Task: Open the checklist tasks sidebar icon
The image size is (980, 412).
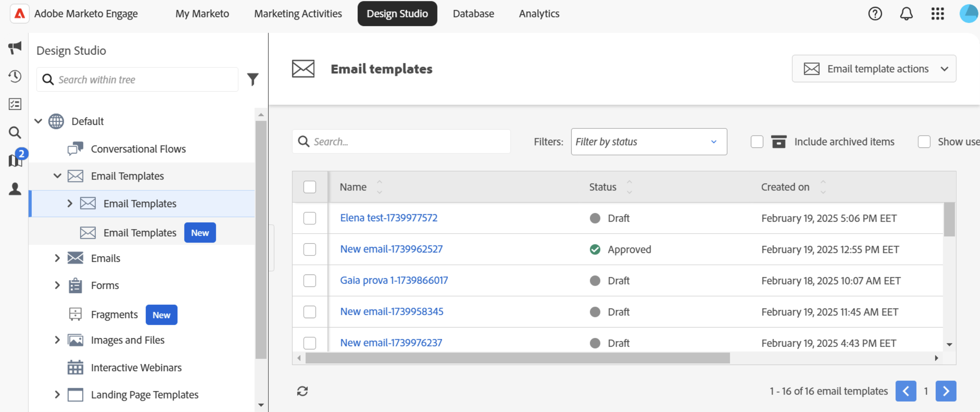Action: [x=15, y=104]
